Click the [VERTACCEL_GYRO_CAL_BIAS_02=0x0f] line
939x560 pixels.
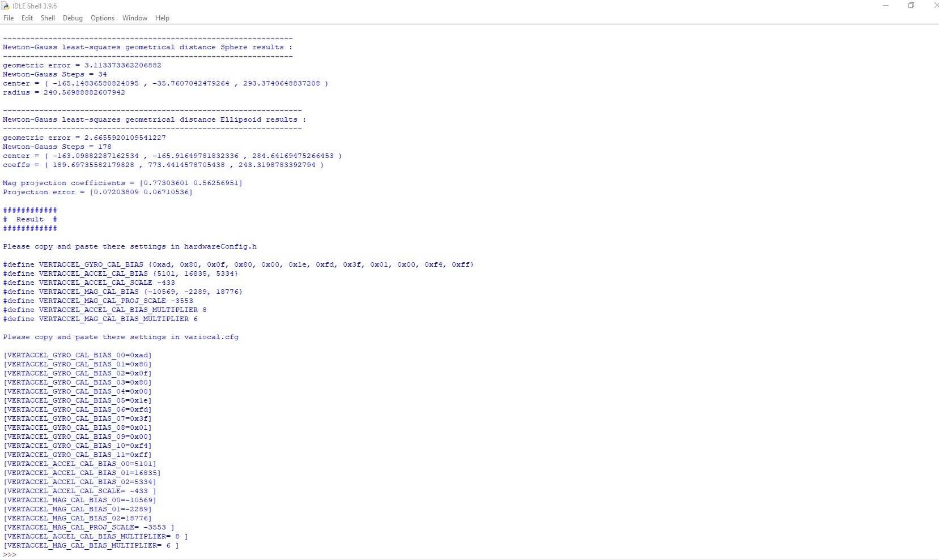[x=78, y=373]
